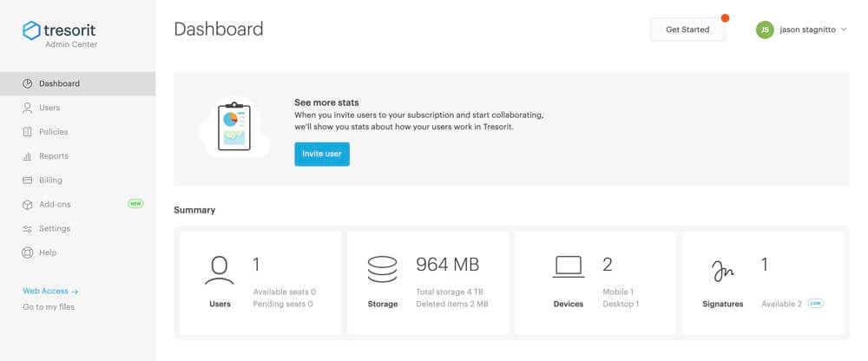Click the Mobile 1 devices text
Image resolution: width=868 pixels, height=361 pixels.
click(x=618, y=292)
